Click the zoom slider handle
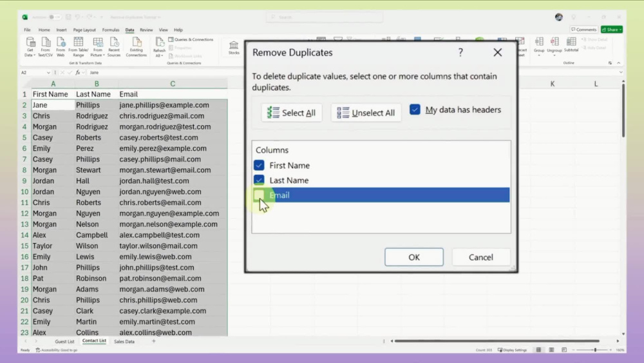 (594, 350)
